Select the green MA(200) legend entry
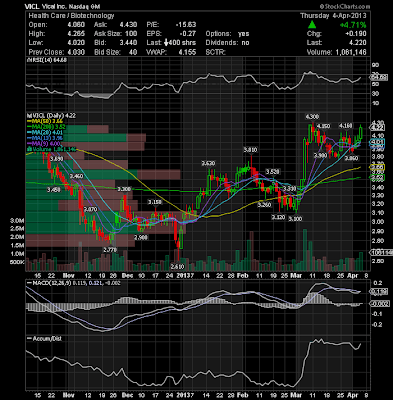The image size is (393, 400). (47, 127)
